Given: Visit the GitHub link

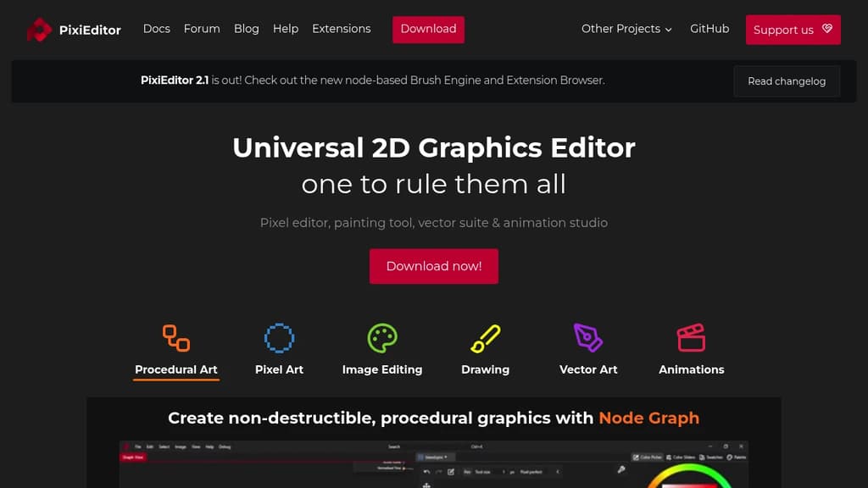Looking at the screenshot, I should 709,29.
